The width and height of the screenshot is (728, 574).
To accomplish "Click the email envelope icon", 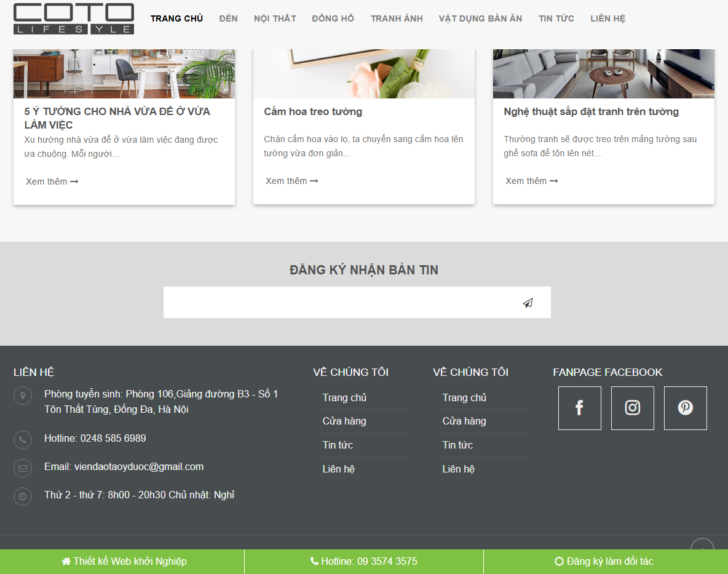I will tap(23, 468).
